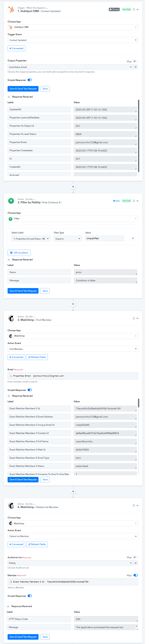Click the Connected button in HubSpot step
This screenshot has height=644, width=145.
click(17, 49)
